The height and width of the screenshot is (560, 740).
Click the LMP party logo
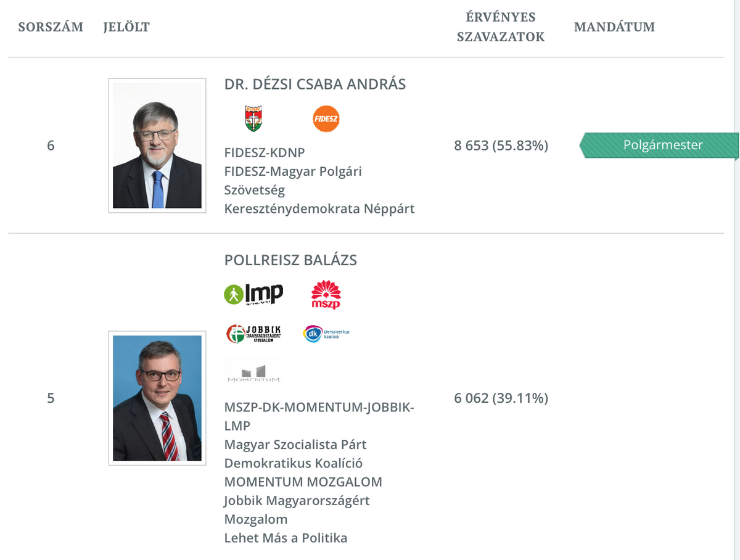coord(253,294)
